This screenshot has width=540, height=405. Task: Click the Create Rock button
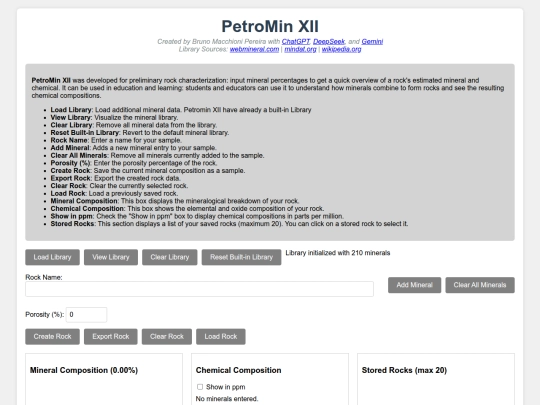(x=52, y=336)
